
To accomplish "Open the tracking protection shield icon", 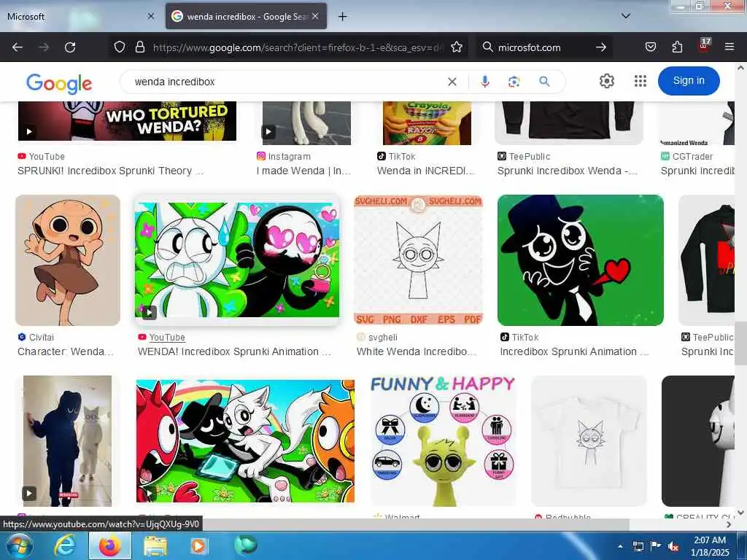I will [x=120, y=47].
